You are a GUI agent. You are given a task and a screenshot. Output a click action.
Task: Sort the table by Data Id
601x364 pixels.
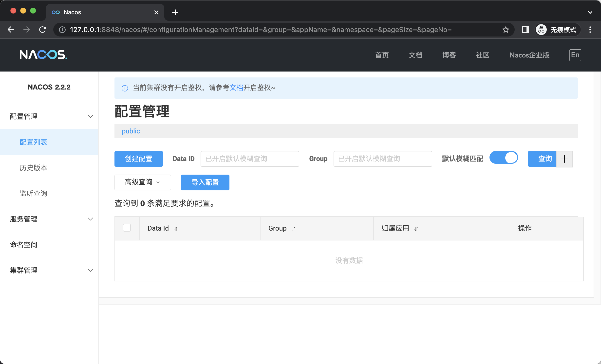pos(176,229)
